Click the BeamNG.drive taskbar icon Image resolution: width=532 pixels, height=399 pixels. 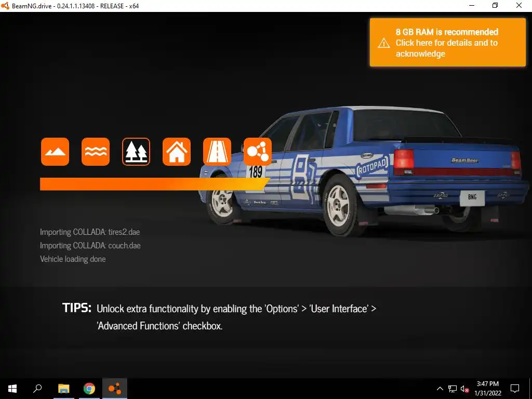tap(115, 389)
